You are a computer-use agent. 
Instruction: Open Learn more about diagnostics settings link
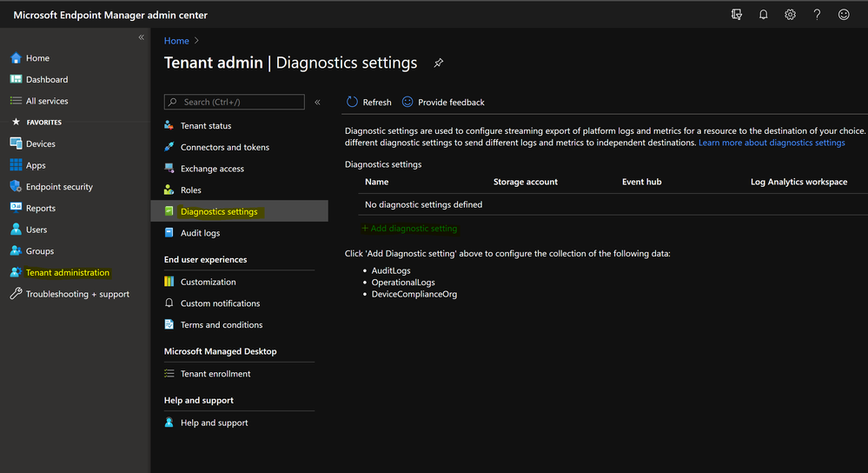click(772, 143)
